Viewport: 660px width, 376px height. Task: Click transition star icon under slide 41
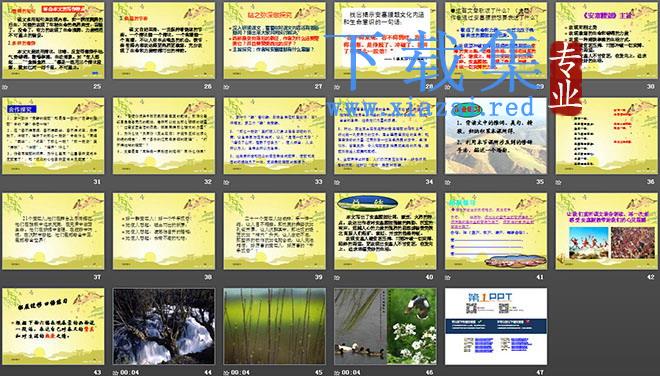click(447, 277)
